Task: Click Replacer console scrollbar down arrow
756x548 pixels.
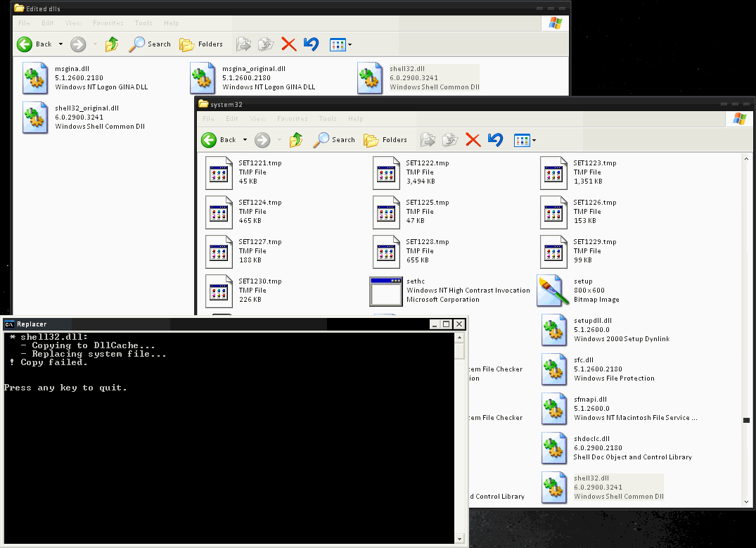Action: (459, 539)
